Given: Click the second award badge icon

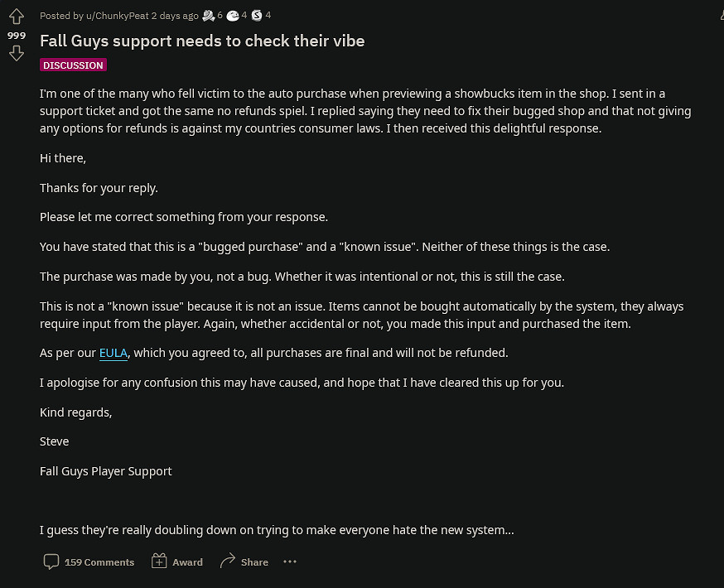Looking at the screenshot, I should point(233,16).
